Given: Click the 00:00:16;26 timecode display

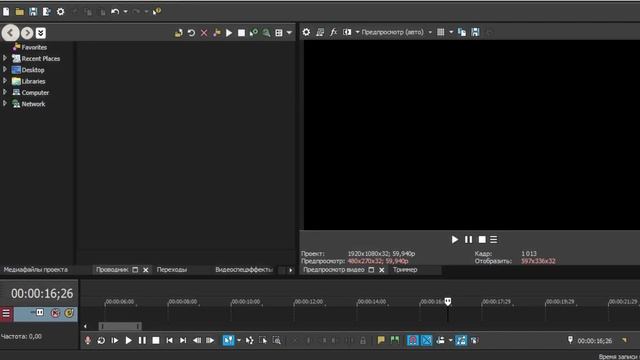Looking at the screenshot, I should (42, 293).
